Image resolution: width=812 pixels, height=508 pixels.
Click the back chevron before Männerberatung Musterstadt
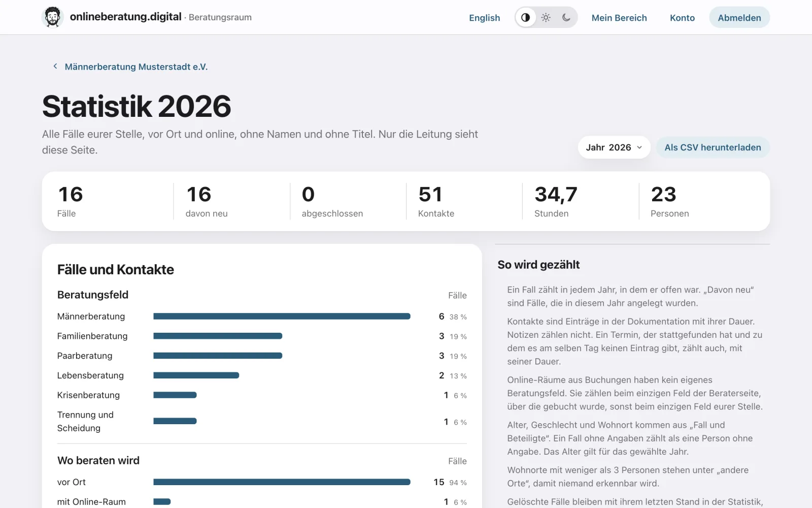(x=55, y=67)
